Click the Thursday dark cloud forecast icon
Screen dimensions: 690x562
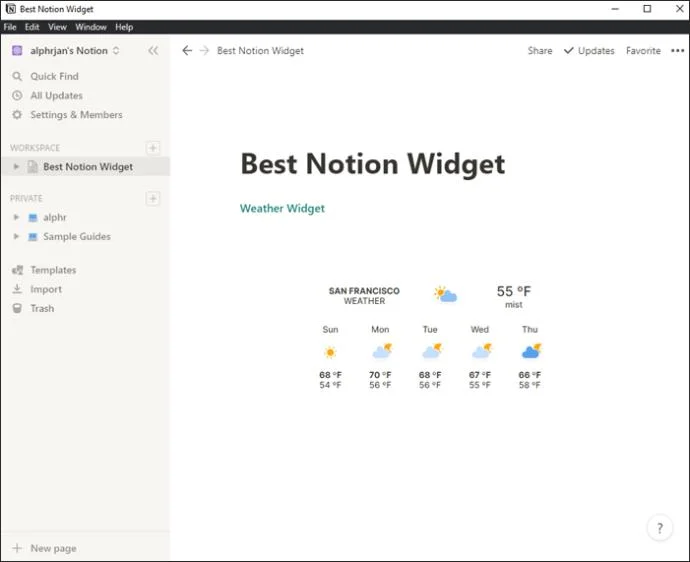click(531, 351)
